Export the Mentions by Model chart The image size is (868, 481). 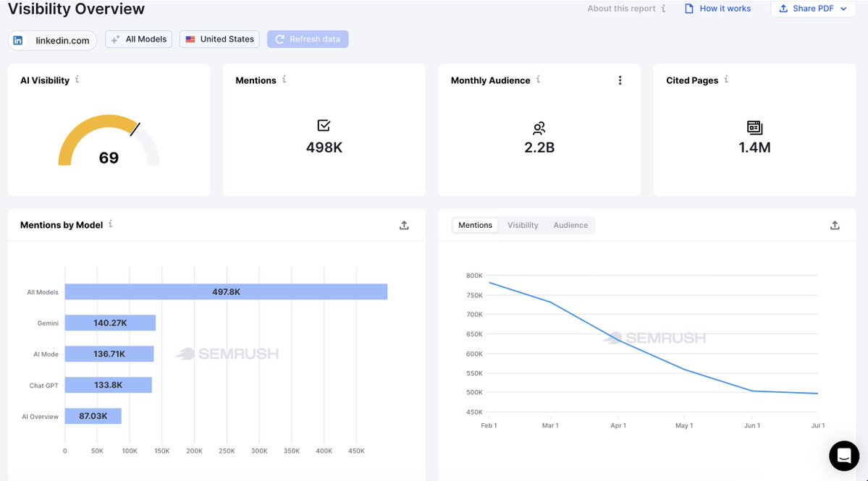[404, 225]
